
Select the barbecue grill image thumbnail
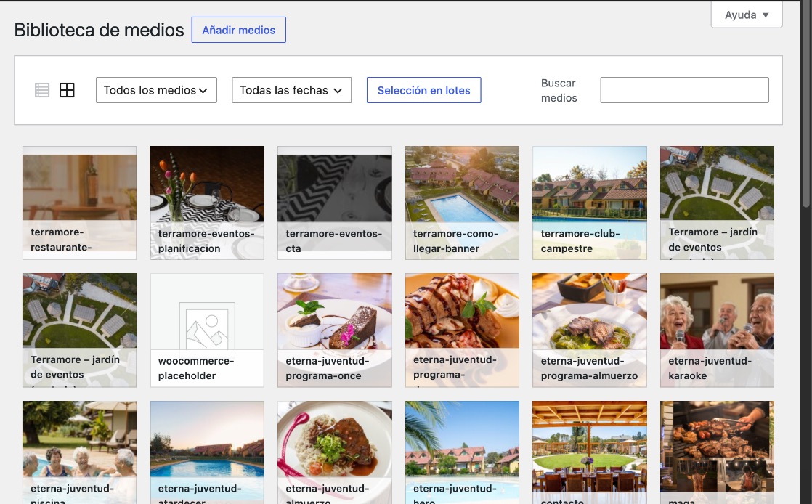tap(718, 452)
